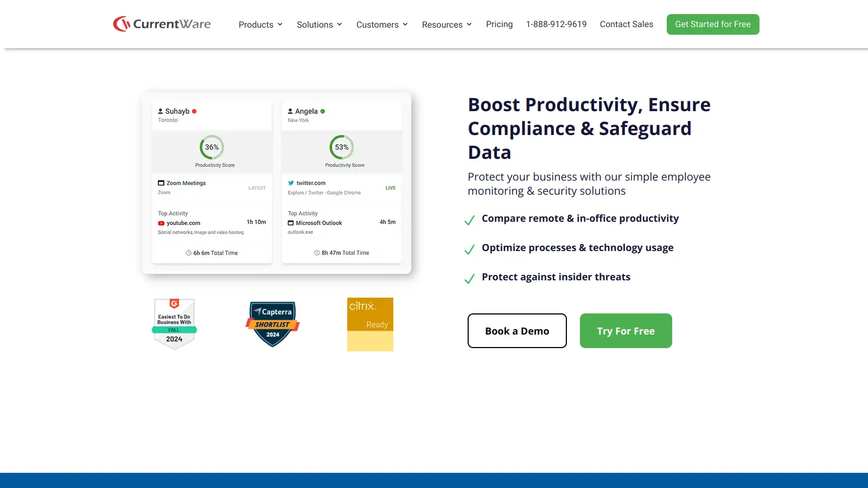This screenshot has height=488, width=868.
Task: Select the Contact Sales link
Action: 626,24
